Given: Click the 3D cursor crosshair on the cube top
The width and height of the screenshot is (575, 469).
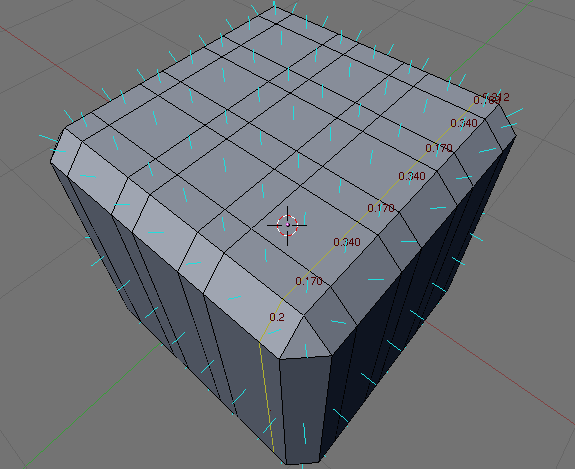Looking at the screenshot, I should (288, 225).
